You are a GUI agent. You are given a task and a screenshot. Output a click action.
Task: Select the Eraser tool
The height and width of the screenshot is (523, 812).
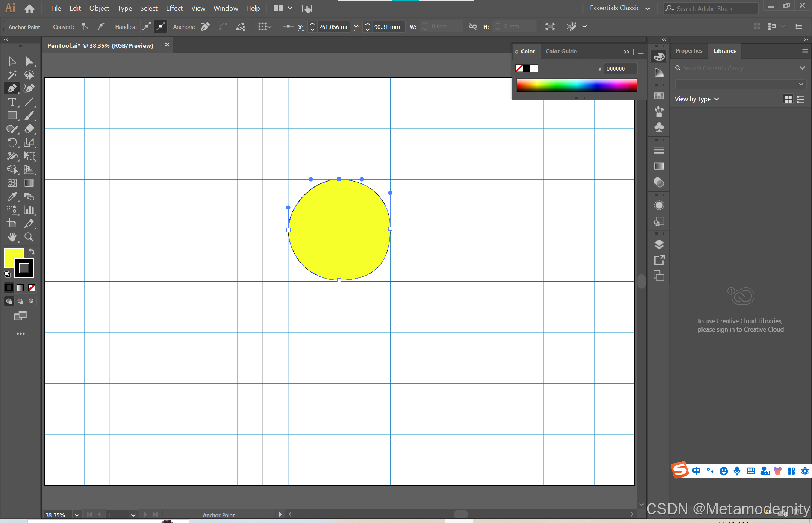pyautogui.click(x=29, y=129)
